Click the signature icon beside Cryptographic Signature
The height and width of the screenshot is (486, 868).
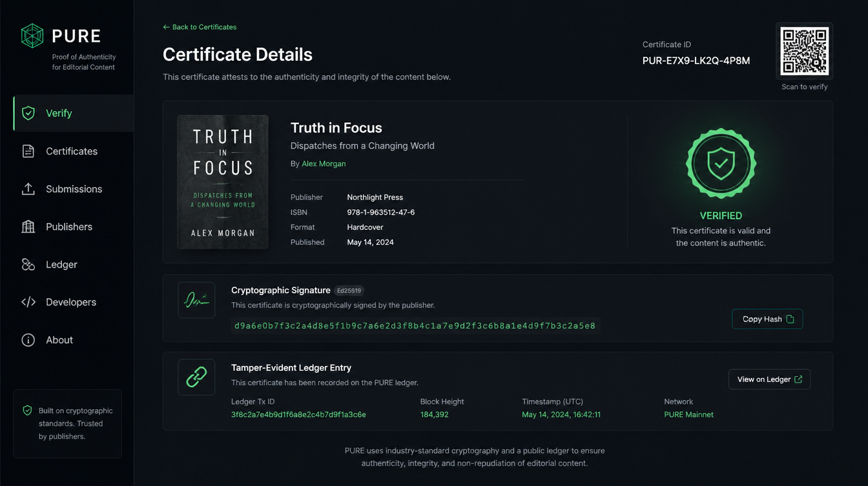pyautogui.click(x=196, y=300)
